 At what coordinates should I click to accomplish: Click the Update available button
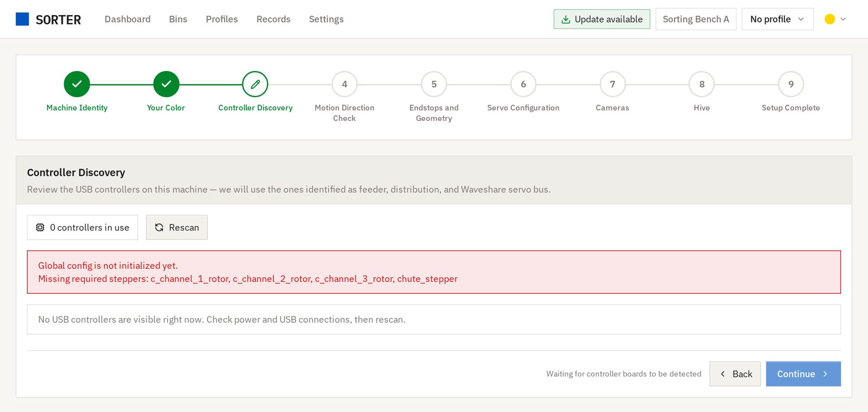tap(602, 19)
